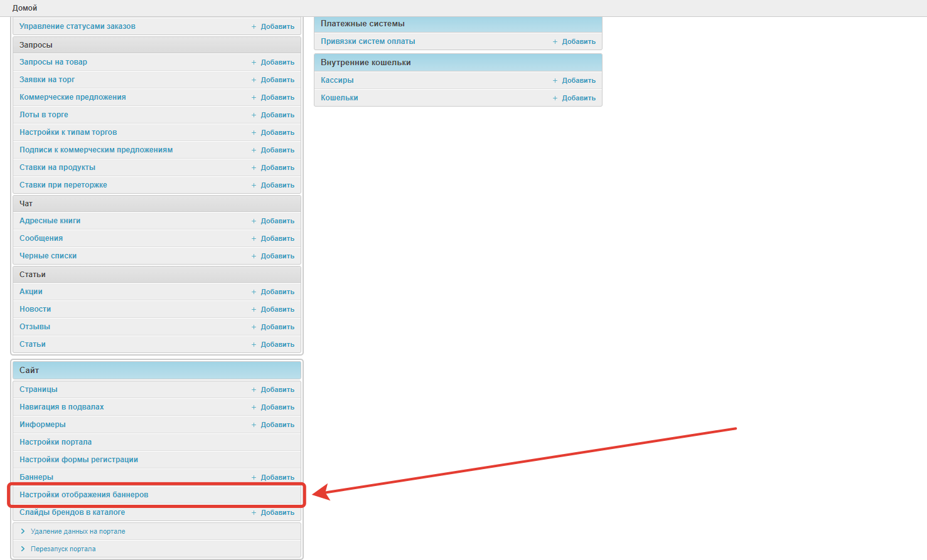Click plus icon next to Запросы на товар
Image resolution: width=927 pixels, height=560 pixels.
tap(254, 63)
